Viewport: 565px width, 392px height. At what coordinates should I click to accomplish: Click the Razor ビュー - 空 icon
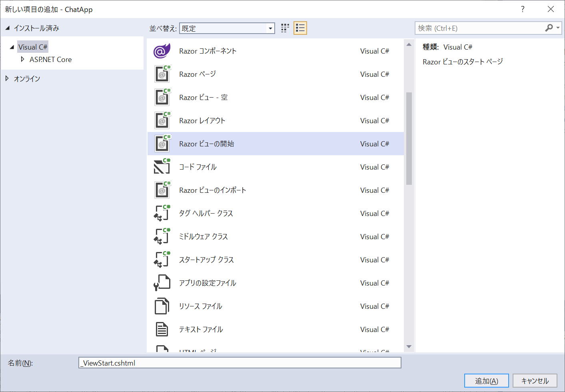tap(162, 97)
